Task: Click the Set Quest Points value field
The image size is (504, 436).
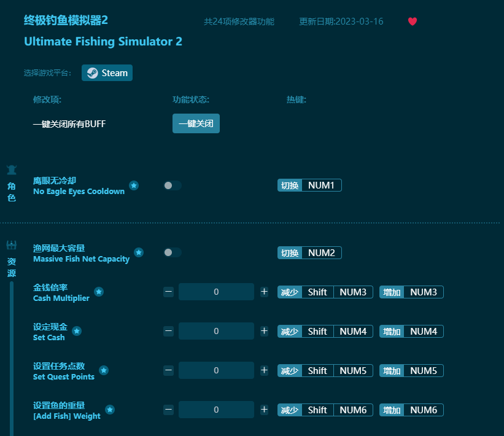Action: [216, 370]
